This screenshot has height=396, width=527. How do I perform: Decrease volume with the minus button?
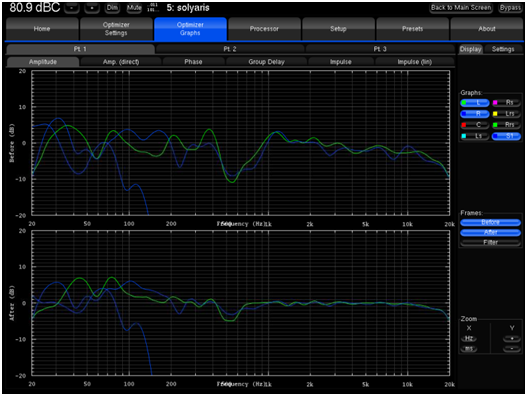click(x=72, y=8)
